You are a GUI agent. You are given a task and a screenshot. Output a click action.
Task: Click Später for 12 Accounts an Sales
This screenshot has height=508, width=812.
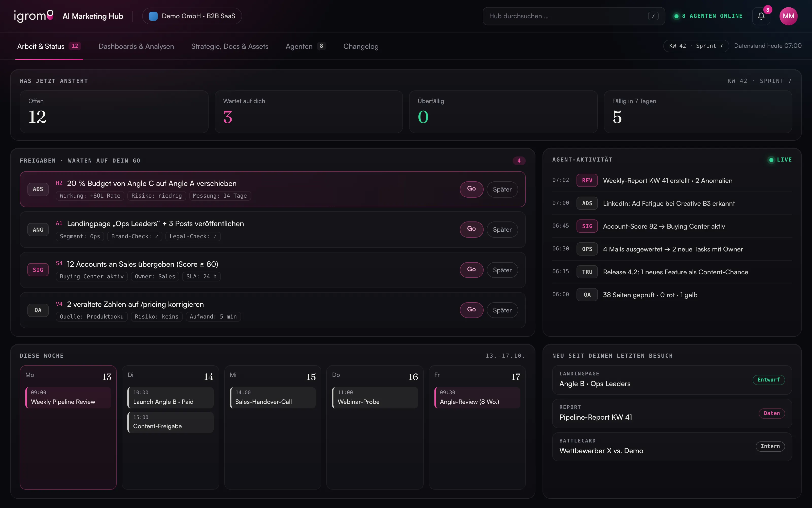(502, 270)
